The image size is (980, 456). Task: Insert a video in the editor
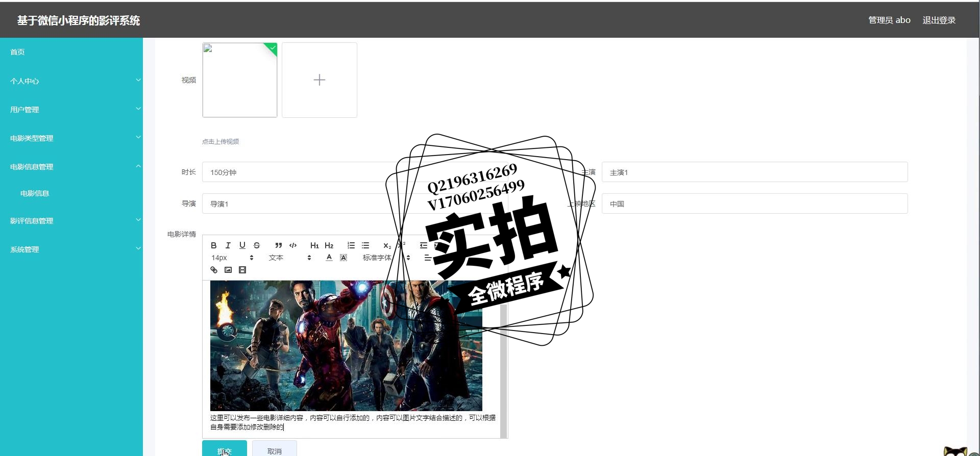coord(242,270)
